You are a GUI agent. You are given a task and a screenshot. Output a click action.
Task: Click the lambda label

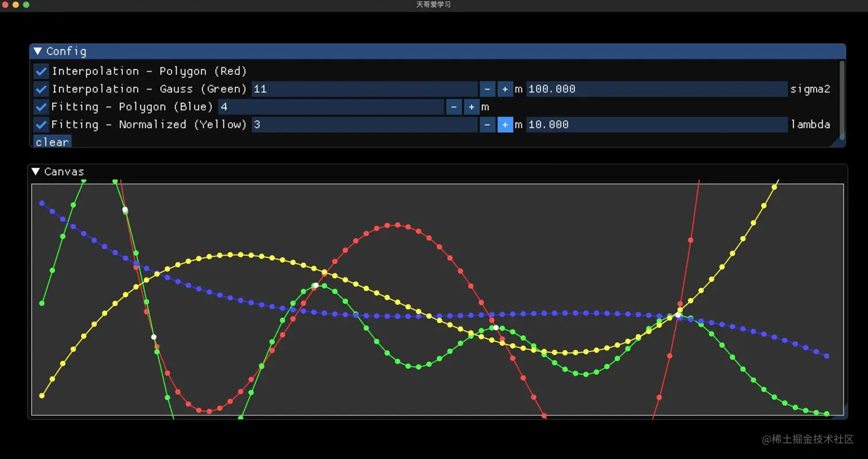click(x=811, y=125)
